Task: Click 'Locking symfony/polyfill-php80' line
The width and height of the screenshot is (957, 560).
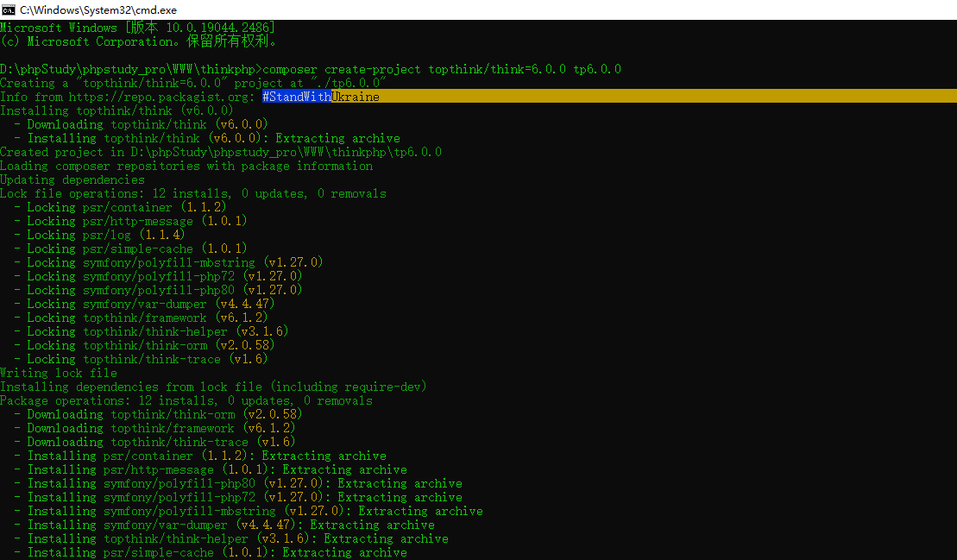Action: [158, 290]
